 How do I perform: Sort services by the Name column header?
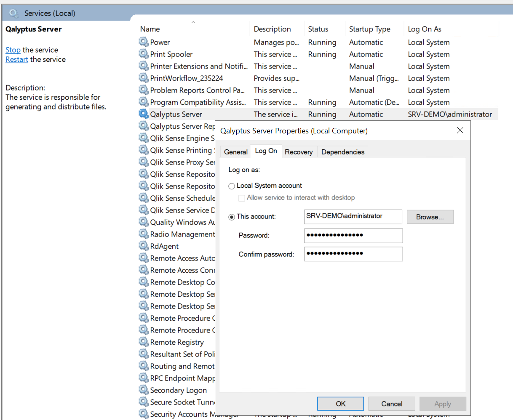click(x=150, y=29)
